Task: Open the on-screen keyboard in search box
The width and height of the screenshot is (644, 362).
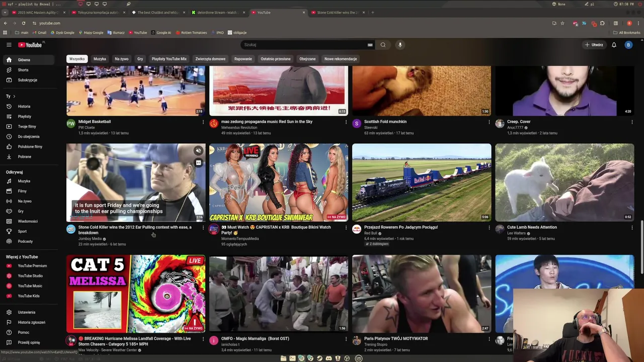Action: 370,45
